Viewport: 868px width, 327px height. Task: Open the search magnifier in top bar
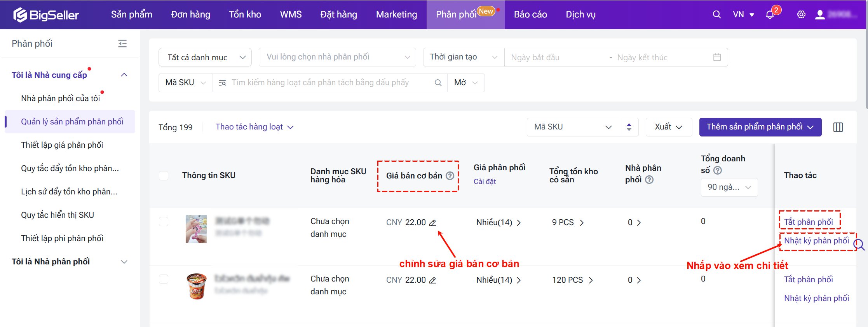(x=717, y=15)
